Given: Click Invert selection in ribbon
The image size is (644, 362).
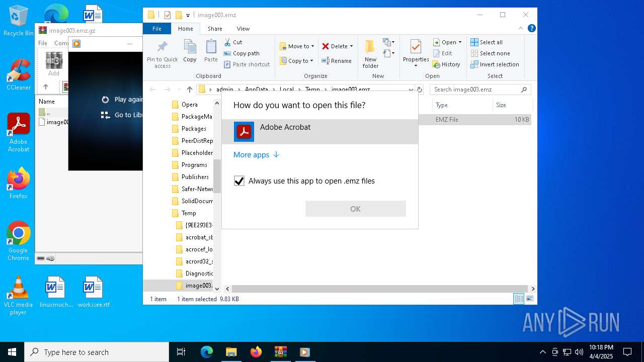Looking at the screenshot, I should click(x=495, y=64).
